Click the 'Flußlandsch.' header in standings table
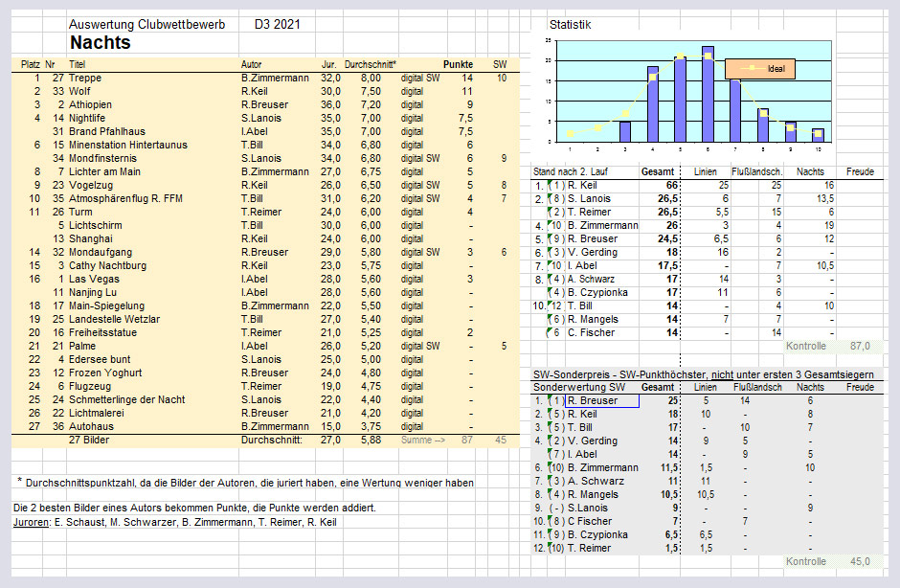900x588 pixels. coord(756,171)
